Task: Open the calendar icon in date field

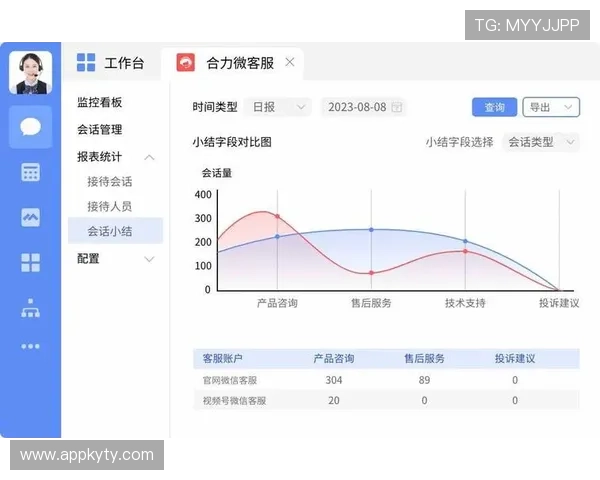Action: [x=397, y=107]
